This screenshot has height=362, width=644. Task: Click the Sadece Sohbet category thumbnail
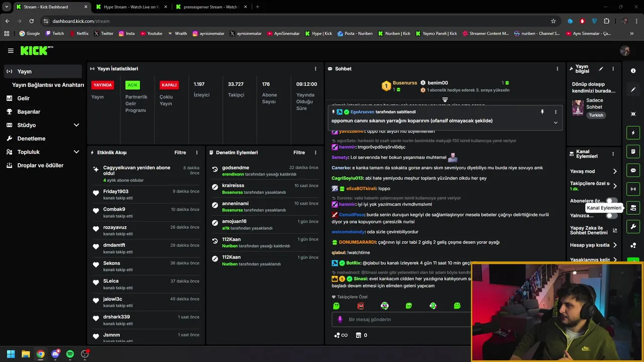point(578,107)
